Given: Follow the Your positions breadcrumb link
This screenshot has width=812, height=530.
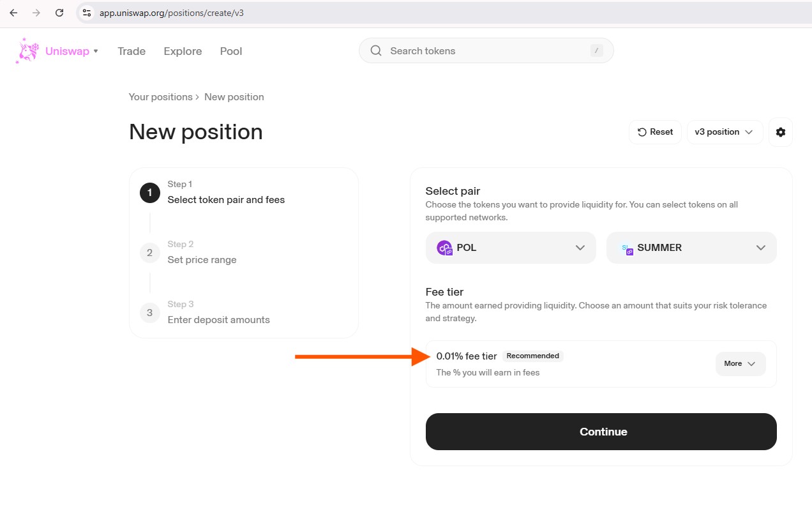Looking at the screenshot, I should pyautogui.click(x=160, y=97).
